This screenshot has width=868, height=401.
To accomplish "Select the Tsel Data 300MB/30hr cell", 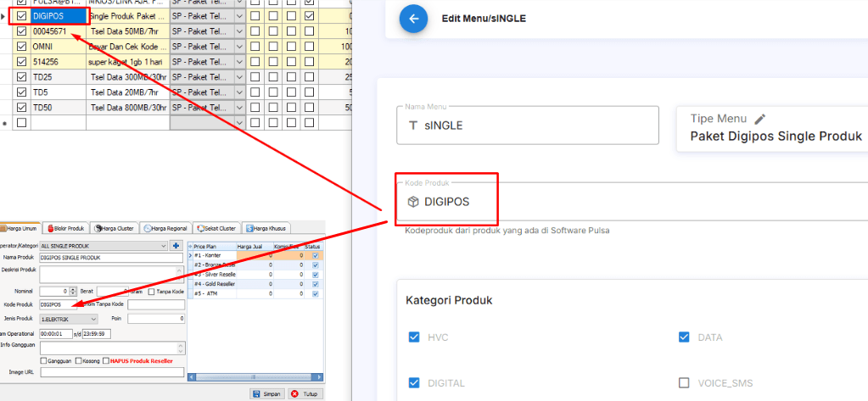I will pyautogui.click(x=128, y=77).
